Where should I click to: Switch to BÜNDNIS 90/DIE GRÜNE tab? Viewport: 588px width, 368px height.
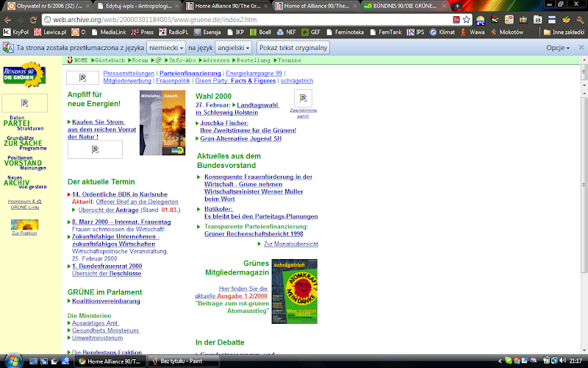[x=405, y=6]
